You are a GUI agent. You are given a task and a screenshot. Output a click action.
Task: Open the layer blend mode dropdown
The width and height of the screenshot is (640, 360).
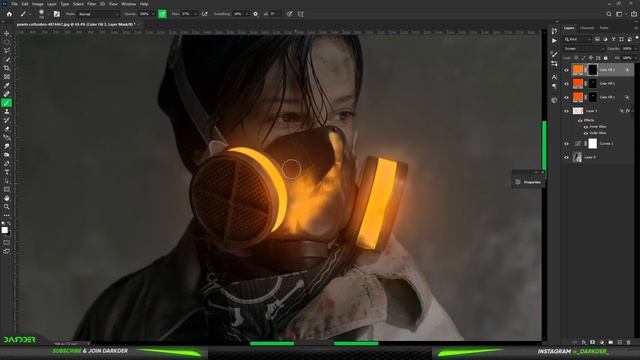pos(584,49)
